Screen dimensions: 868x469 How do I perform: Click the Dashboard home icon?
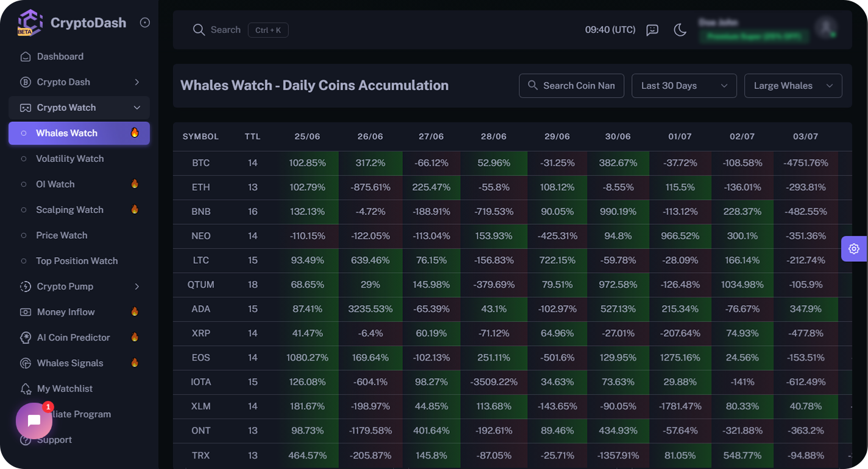(x=26, y=57)
